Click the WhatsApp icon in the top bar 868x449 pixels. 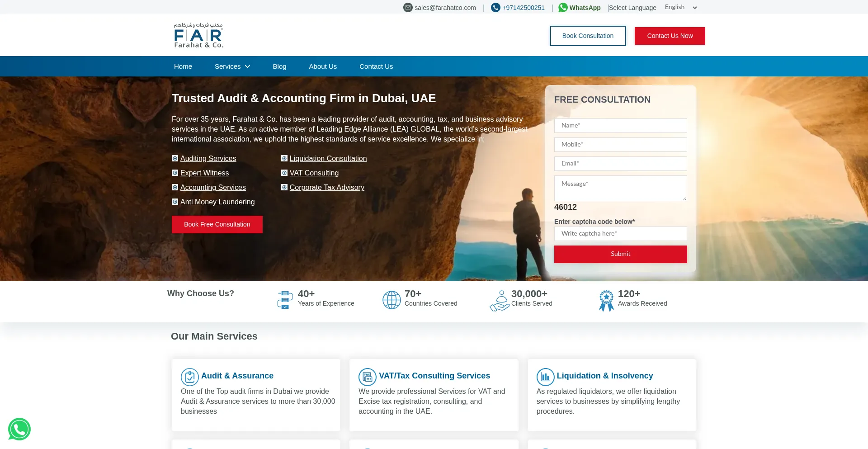point(563,8)
